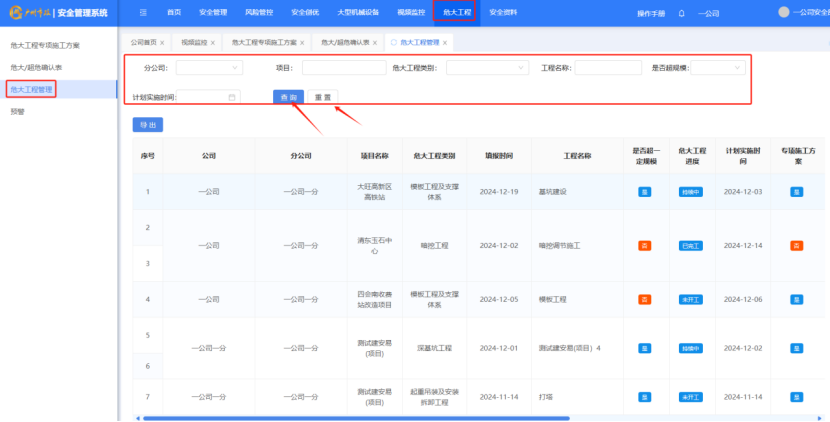Close the 视频监控 tab with its X
The width and height of the screenshot is (830, 422).
215,43
